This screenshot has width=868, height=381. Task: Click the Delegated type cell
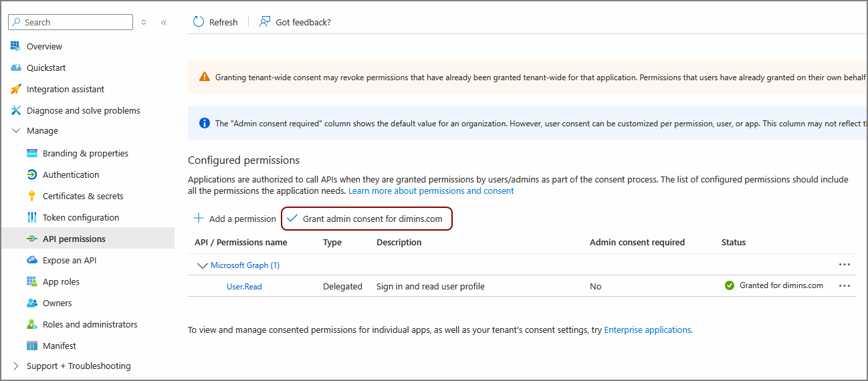[342, 286]
